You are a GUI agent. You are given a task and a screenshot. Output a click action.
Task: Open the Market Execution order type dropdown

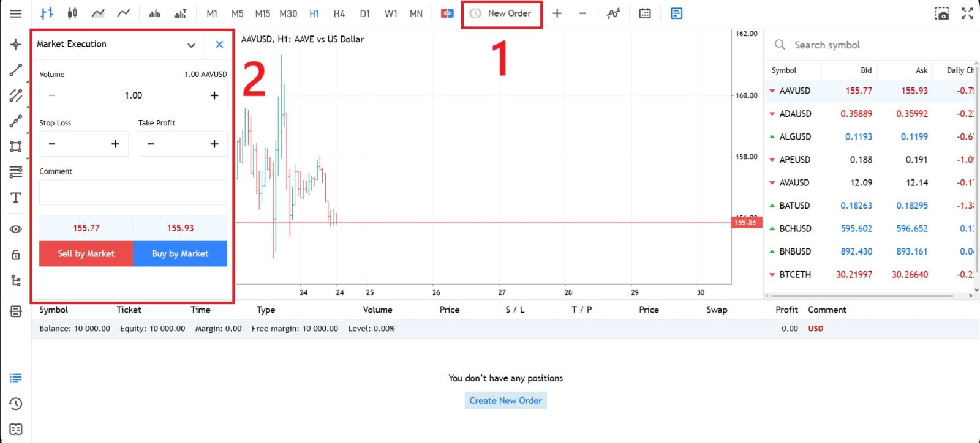coord(190,45)
